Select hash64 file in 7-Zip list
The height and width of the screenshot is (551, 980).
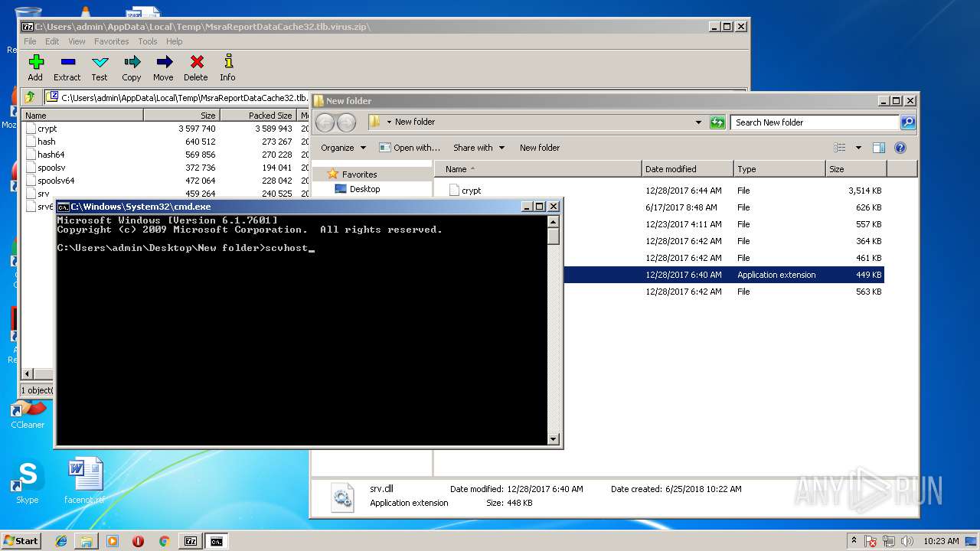point(51,155)
